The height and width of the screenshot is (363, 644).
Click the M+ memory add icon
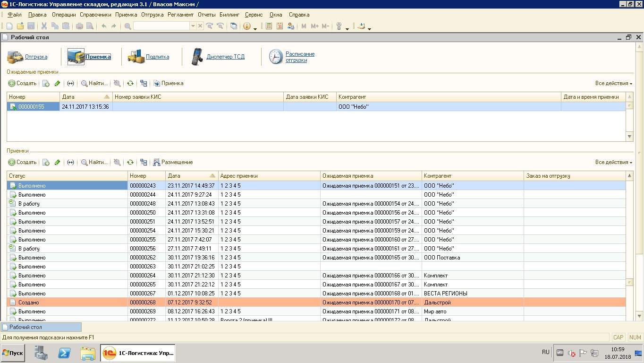314,26
